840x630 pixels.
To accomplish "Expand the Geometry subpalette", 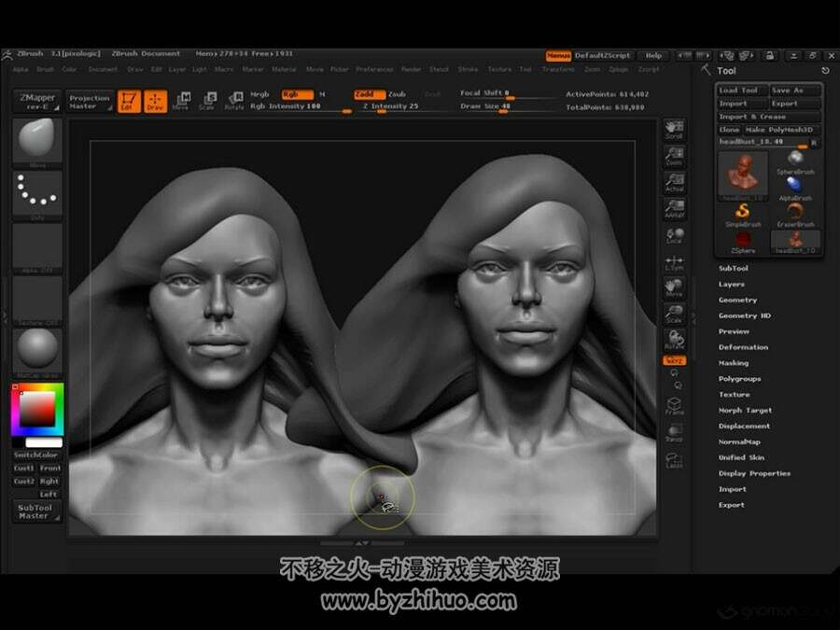I will coord(737,300).
